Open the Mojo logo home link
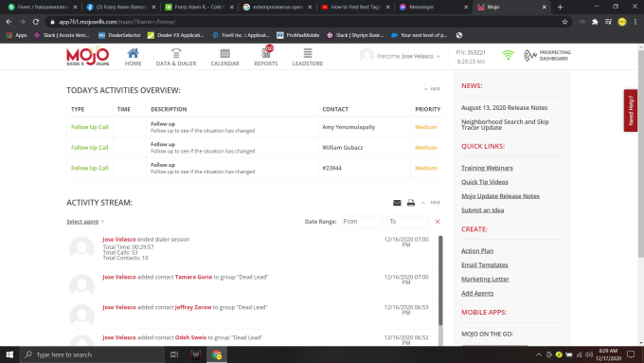Image resolution: width=644 pixels, height=363 pixels. [x=87, y=56]
